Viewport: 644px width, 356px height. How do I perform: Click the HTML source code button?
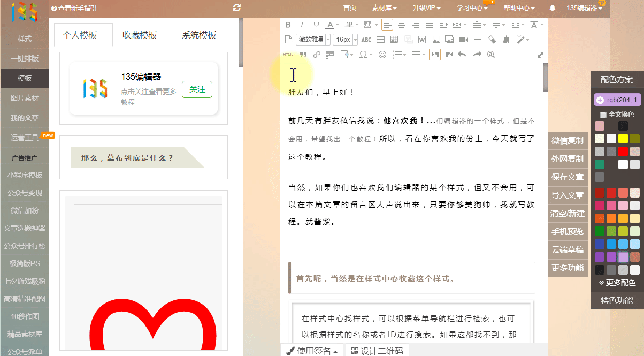[288, 55]
